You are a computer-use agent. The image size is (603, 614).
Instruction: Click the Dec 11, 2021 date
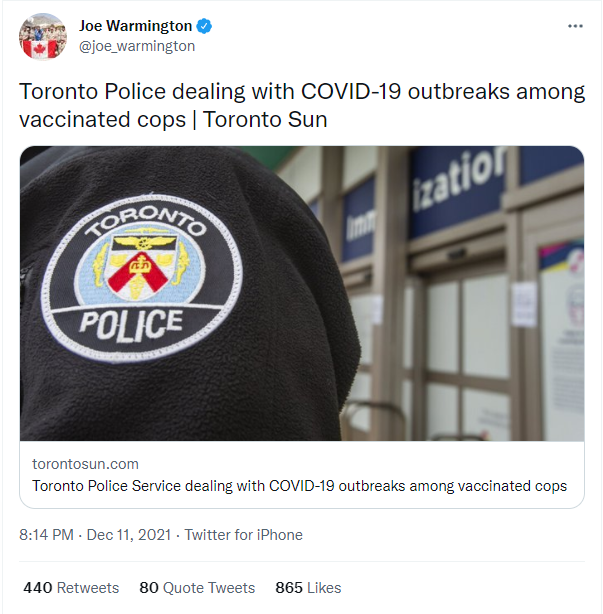coord(129,535)
